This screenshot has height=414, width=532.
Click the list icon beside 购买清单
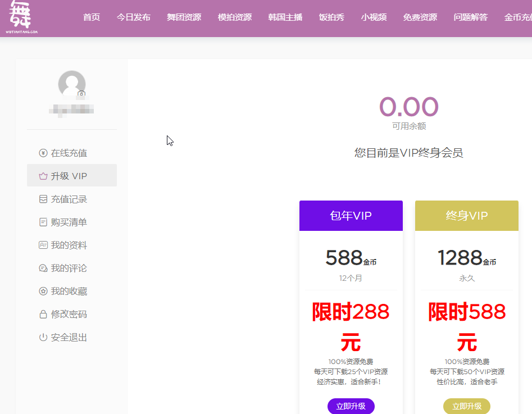click(x=43, y=222)
